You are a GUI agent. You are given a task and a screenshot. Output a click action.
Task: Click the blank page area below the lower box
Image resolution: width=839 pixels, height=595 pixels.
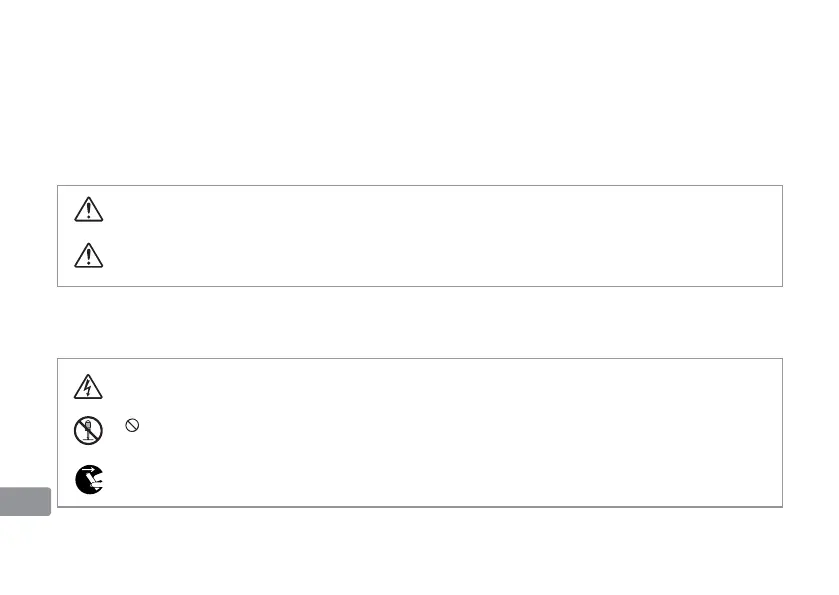click(420, 550)
